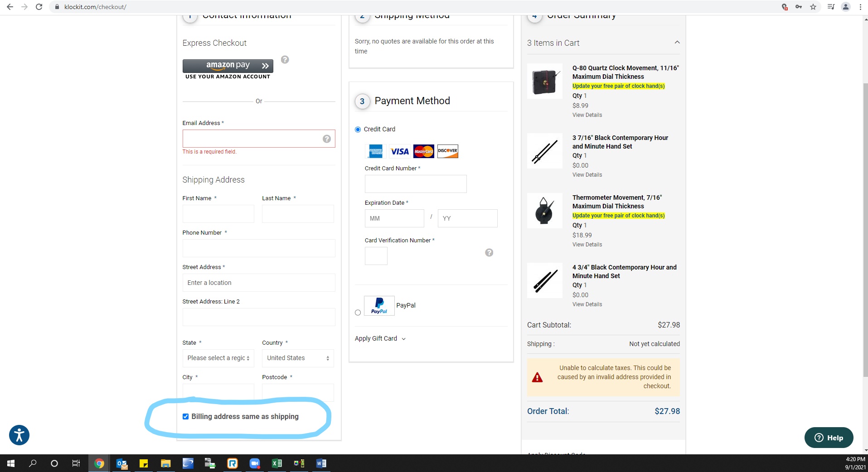Click the padlock site info icon
This screenshot has height=472, width=868.
click(x=57, y=7)
